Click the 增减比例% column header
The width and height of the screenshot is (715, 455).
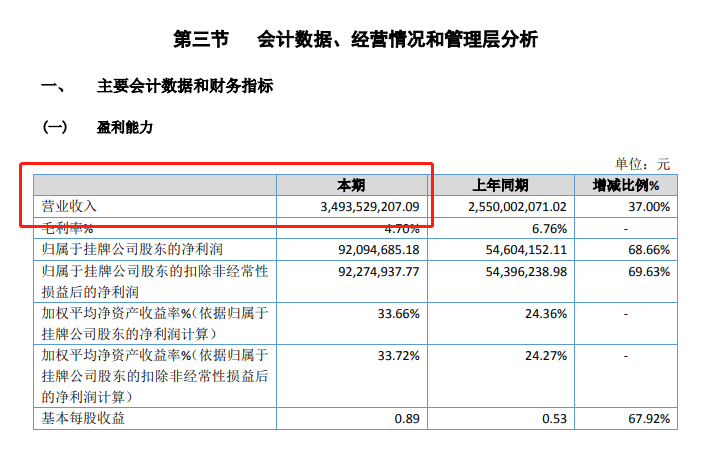(x=626, y=185)
